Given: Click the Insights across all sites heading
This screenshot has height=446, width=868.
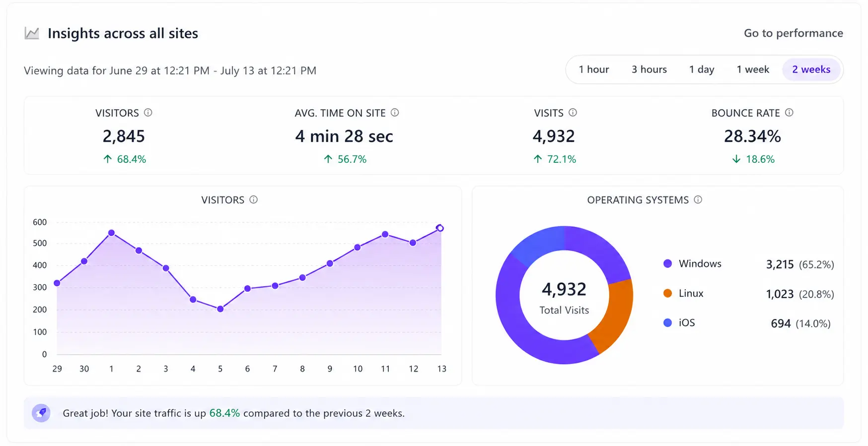Looking at the screenshot, I should 123,33.
